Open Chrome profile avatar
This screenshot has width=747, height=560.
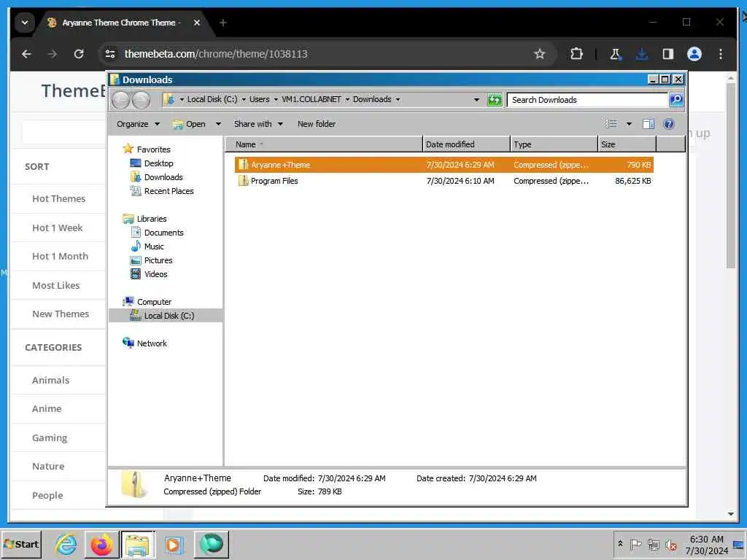pyautogui.click(x=694, y=54)
